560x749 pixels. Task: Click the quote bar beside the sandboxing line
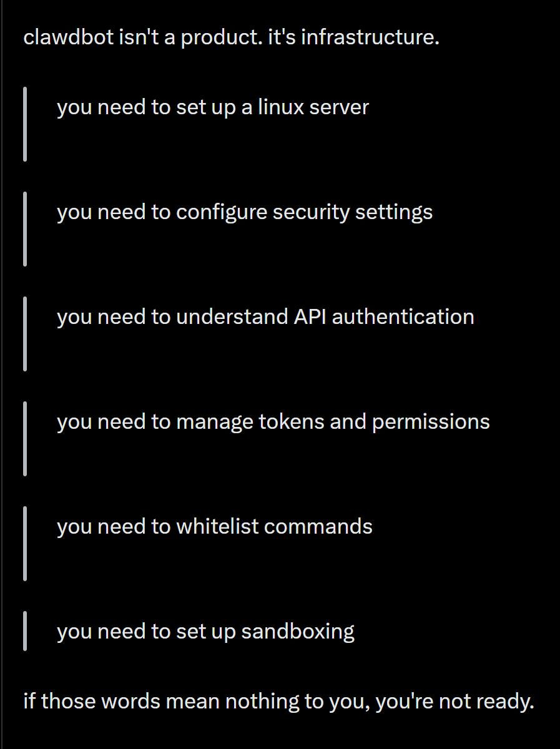click(25, 631)
